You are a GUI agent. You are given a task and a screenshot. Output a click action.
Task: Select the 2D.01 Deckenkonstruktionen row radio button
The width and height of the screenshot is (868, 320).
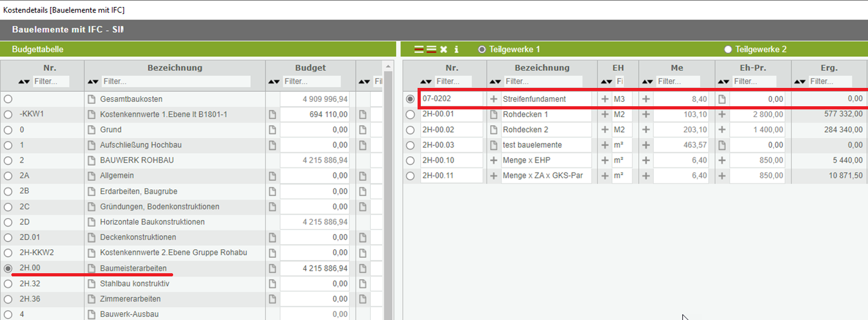(8, 237)
